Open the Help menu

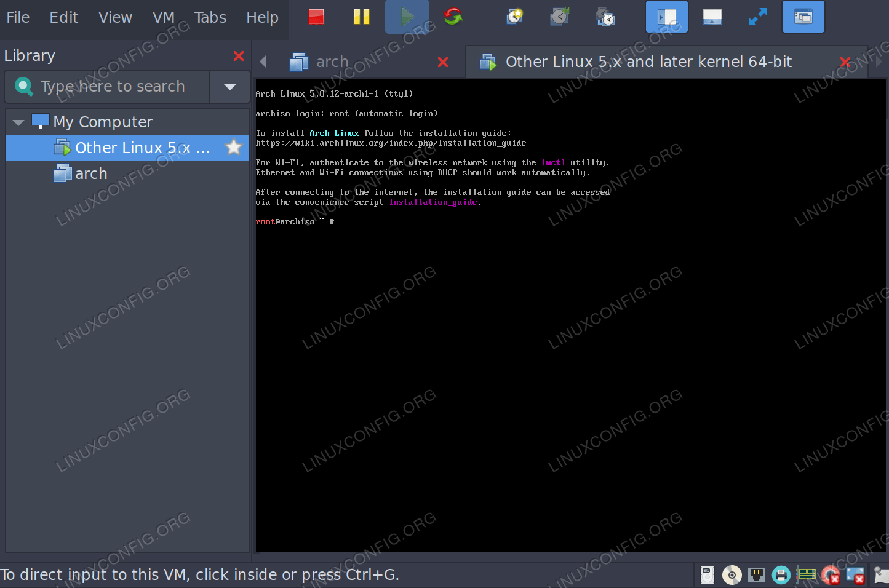262,17
